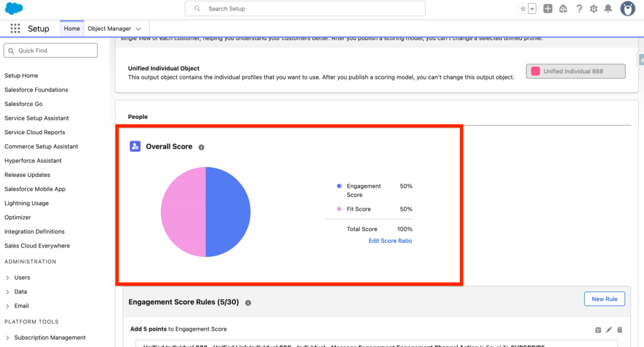Mark this page as favorite with star

pyautogui.click(x=523, y=9)
